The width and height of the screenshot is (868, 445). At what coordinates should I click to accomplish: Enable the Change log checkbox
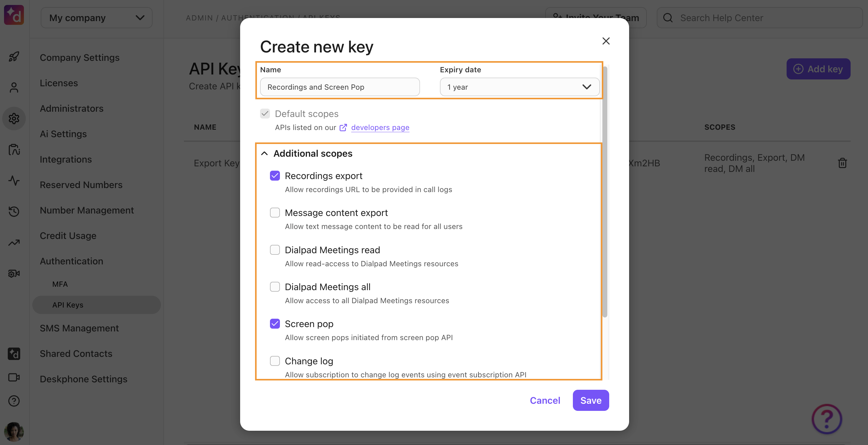pos(275,361)
